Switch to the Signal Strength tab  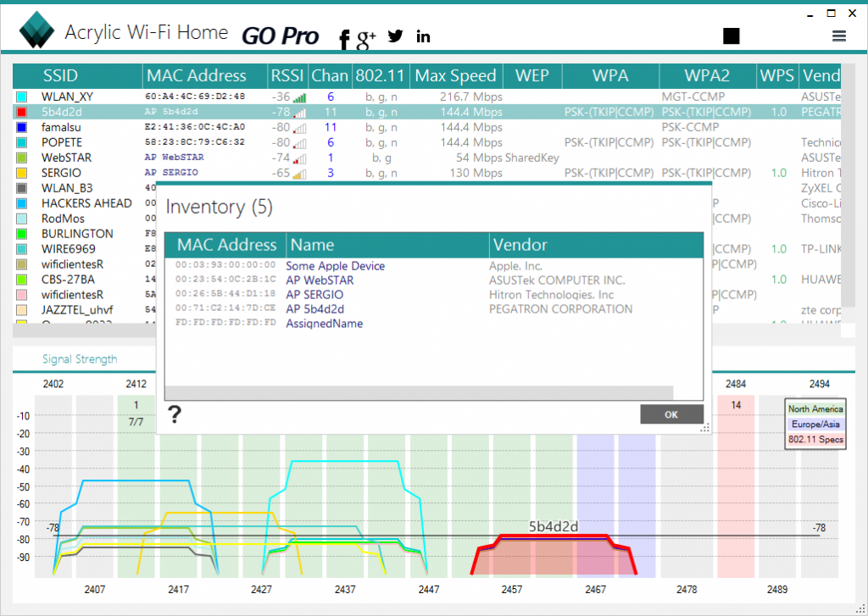coord(80,358)
